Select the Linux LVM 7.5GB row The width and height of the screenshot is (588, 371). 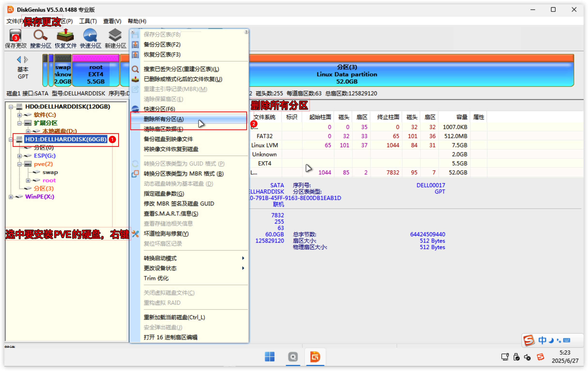click(368, 145)
